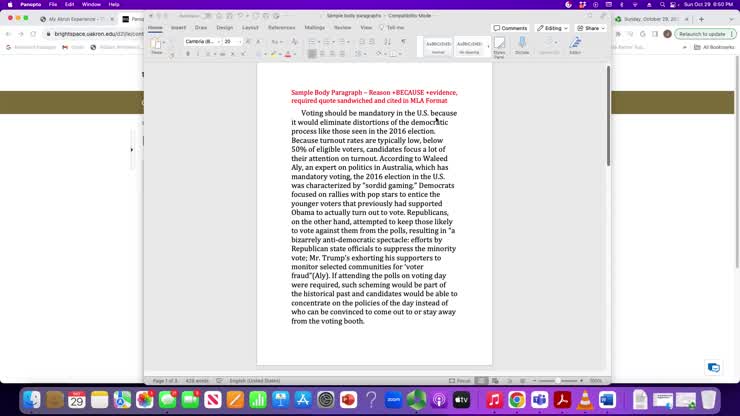Screen dimensions: 740x416
Task: Click the Word document vertical scrollbar
Action: 608,116
